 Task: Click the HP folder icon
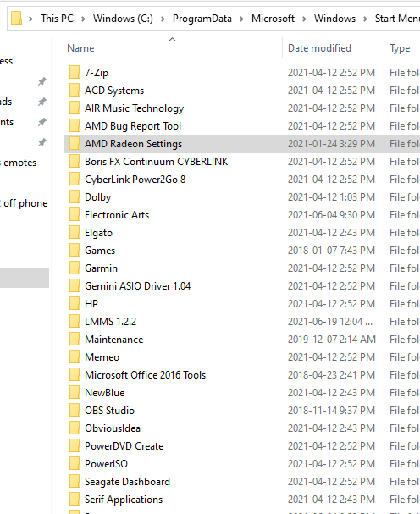click(x=75, y=303)
